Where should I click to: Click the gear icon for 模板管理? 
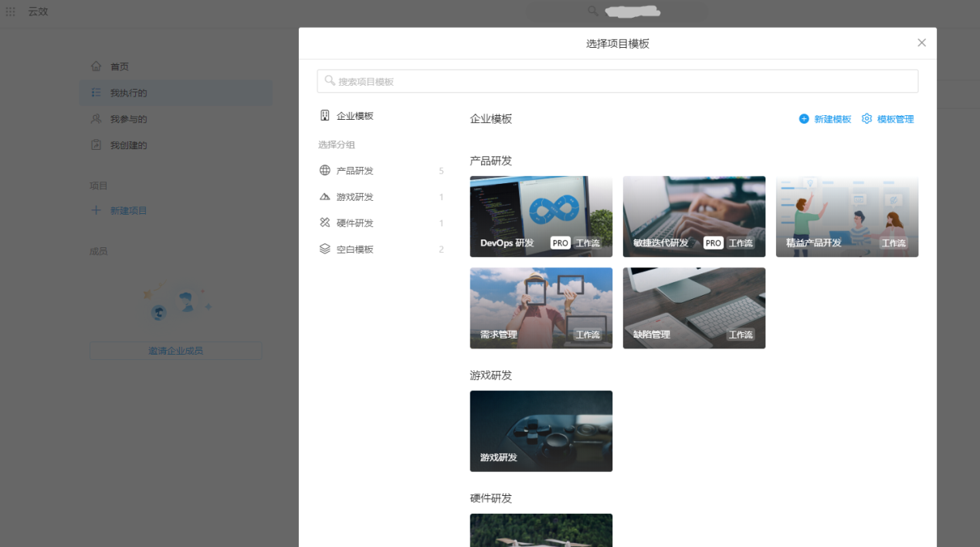click(866, 119)
